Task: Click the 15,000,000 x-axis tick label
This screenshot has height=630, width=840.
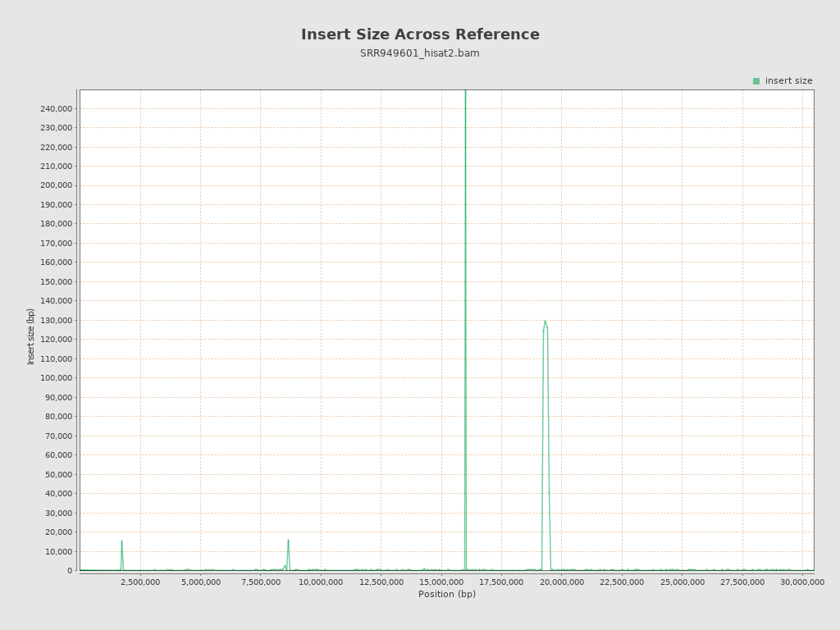Action: [441, 582]
